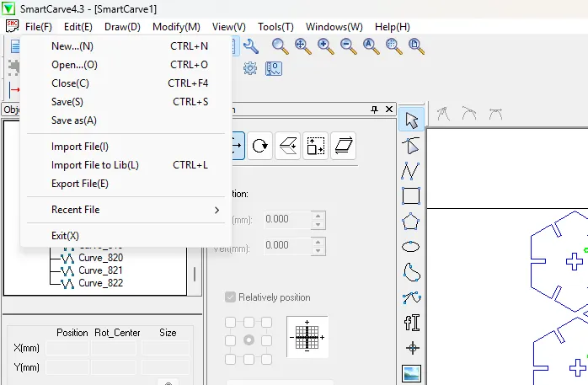Viewport: 588px width, 385px height.
Task: Select the bottom-right anchor point box
Action: point(267,359)
